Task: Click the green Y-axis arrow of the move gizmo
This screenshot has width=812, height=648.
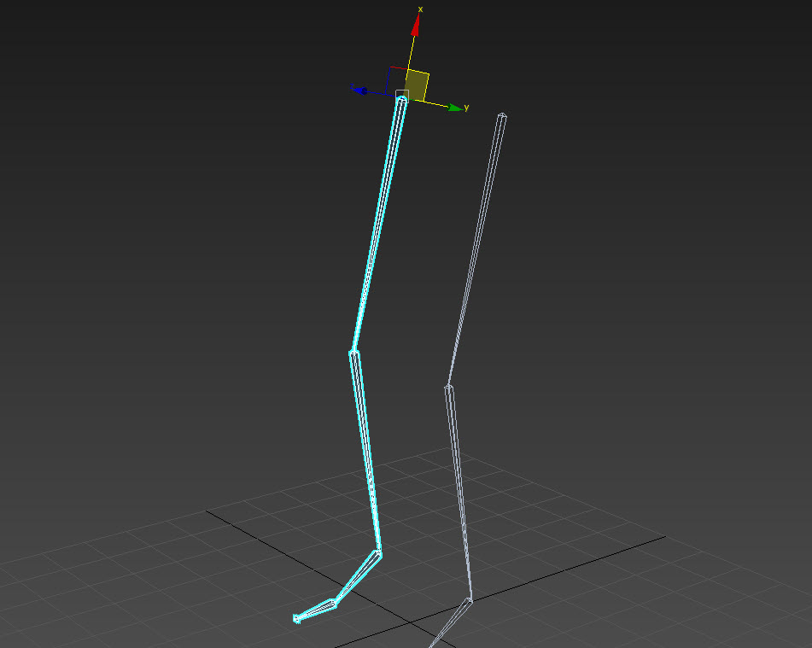Action: tap(455, 108)
